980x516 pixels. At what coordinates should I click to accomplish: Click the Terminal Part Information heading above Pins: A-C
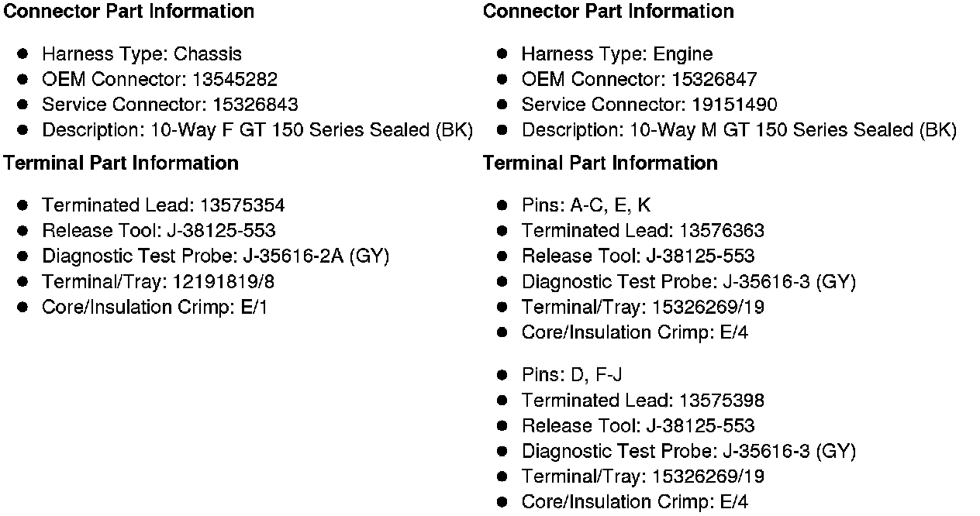pos(600,163)
